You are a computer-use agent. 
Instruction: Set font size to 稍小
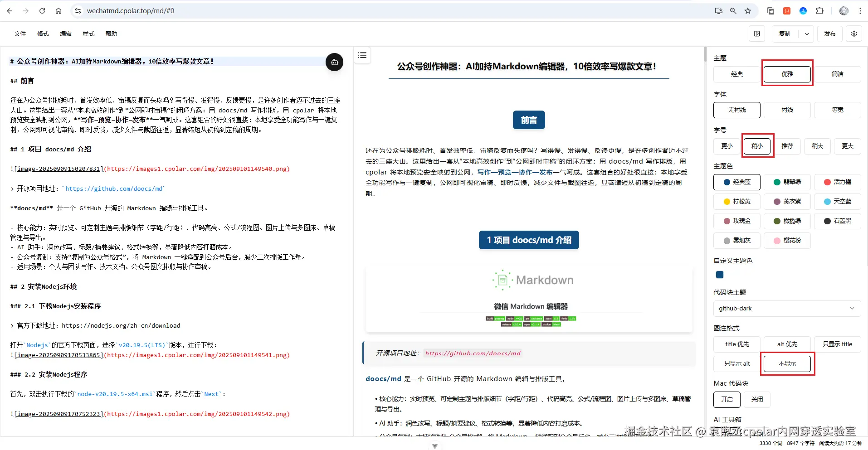click(757, 146)
